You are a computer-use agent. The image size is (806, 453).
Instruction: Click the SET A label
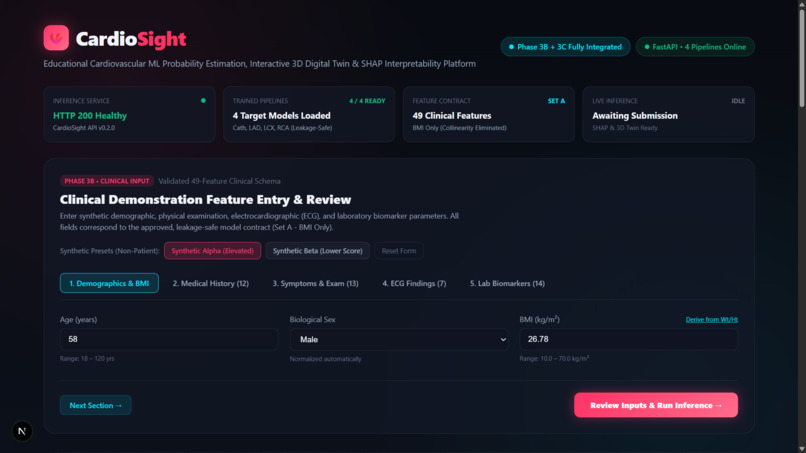(556, 101)
